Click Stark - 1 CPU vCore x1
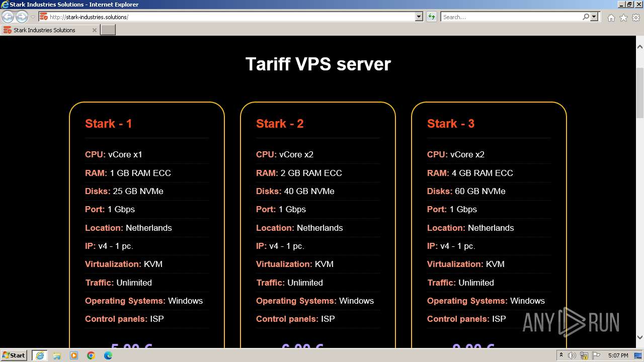The width and height of the screenshot is (644, 362). point(114,154)
